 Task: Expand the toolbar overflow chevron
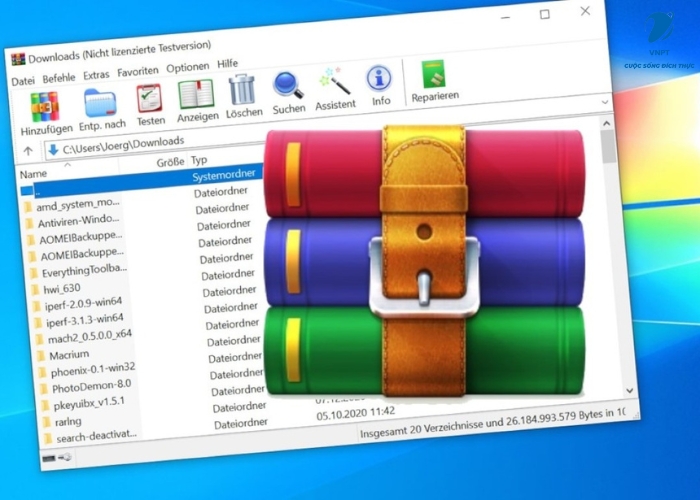coord(605,102)
